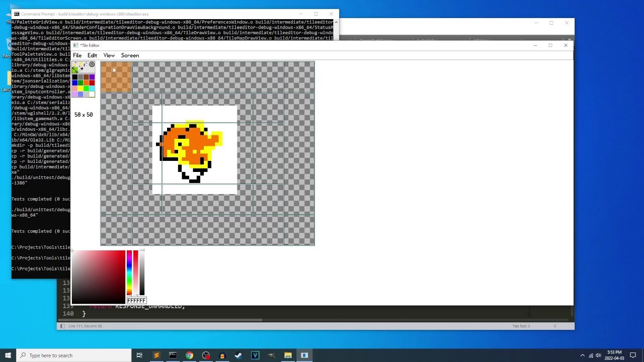644x362 pixels.
Task: Maximize the Tile Editor window
Action: 550,45
